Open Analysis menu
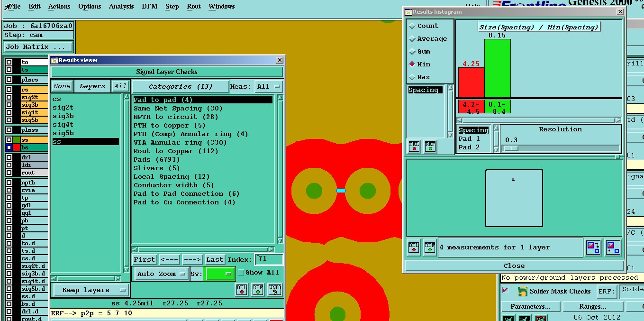The image size is (644, 321). (x=121, y=7)
